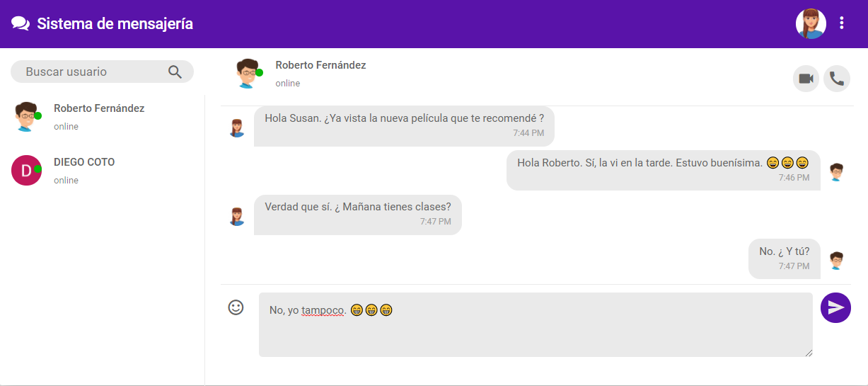Click the Sistema de mensajería title

pos(115,23)
